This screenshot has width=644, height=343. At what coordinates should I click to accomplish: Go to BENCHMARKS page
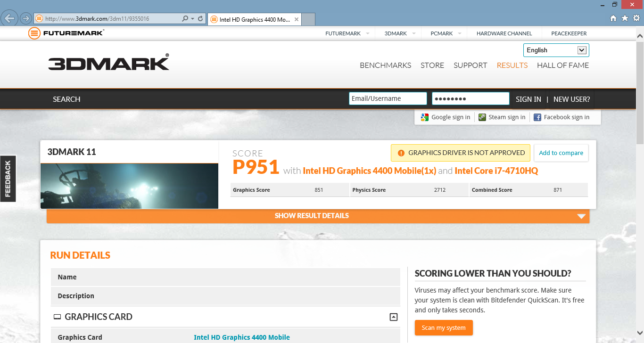tap(386, 65)
